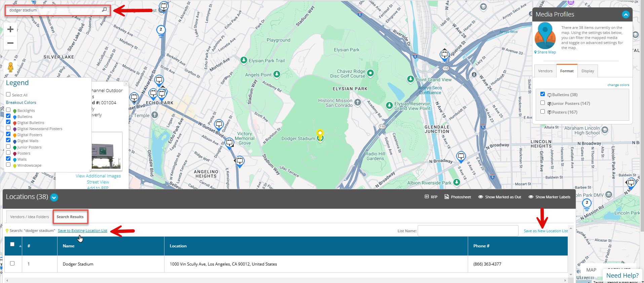The width and height of the screenshot is (644, 283).
Task: Click the Point Grand View park icon
Action: pyautogui.click(x=410, y=79)
